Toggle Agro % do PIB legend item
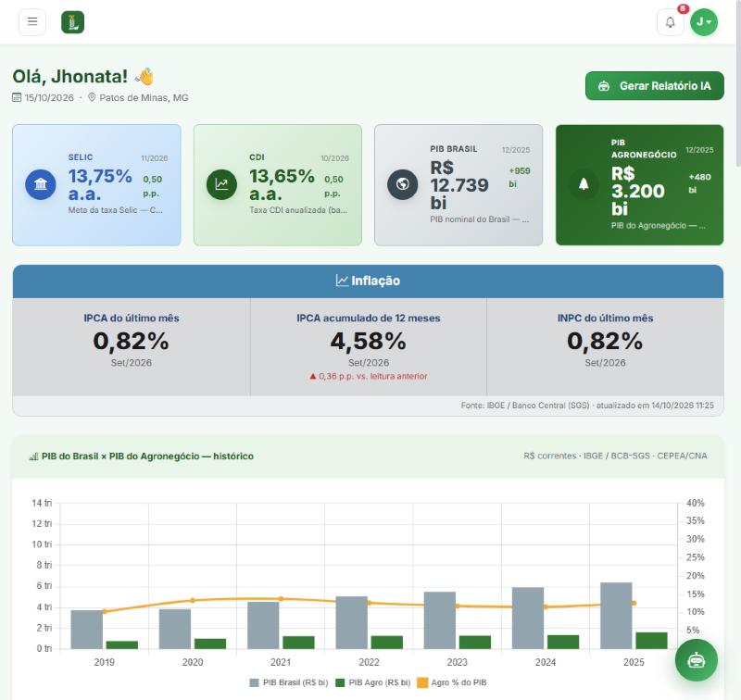 click(x=453, y=682)
